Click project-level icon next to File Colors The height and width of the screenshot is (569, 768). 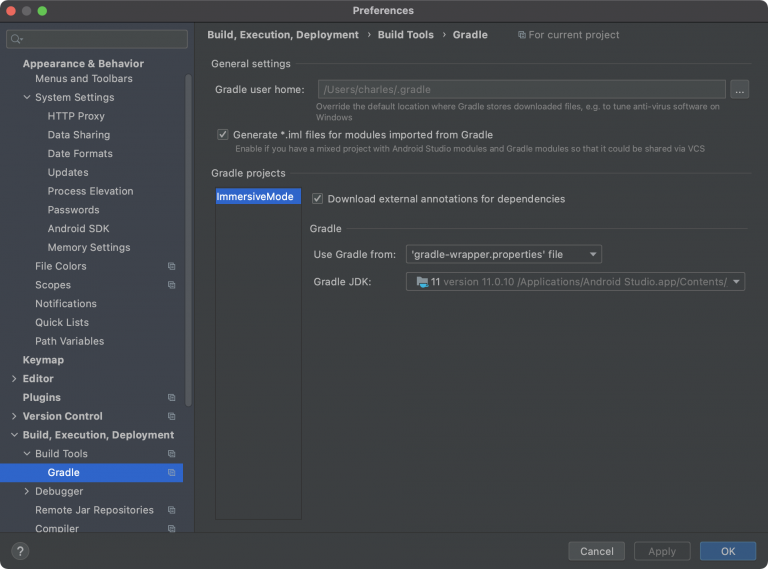tap(171, 267)
